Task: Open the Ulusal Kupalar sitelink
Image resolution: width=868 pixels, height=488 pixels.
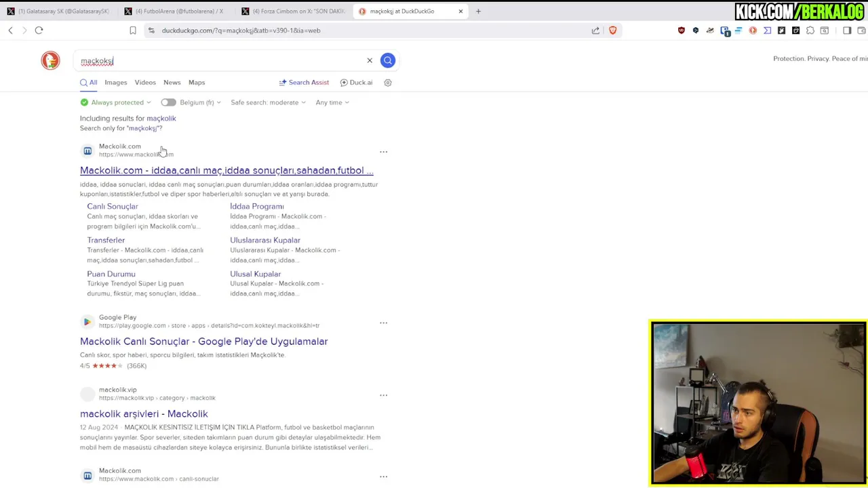Action: coord(256,274)
